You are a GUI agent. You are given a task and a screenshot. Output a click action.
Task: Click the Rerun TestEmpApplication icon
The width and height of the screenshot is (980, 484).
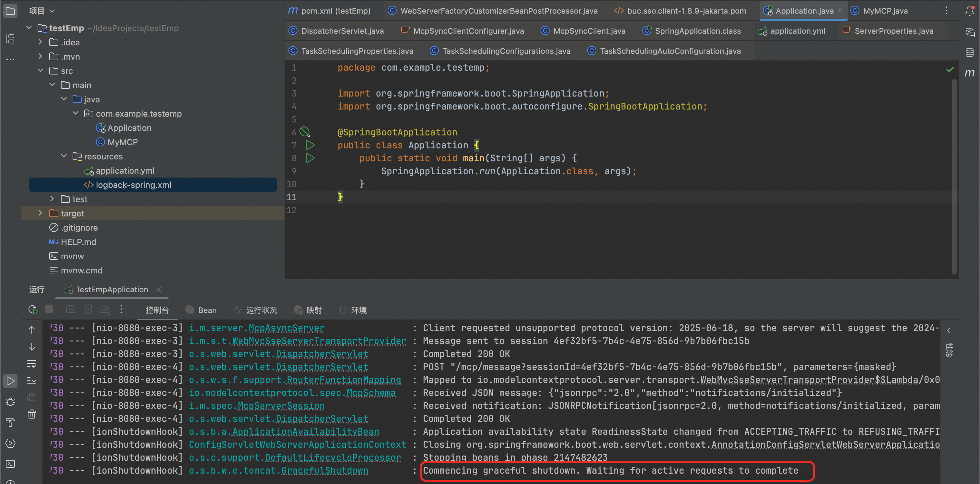33,309
